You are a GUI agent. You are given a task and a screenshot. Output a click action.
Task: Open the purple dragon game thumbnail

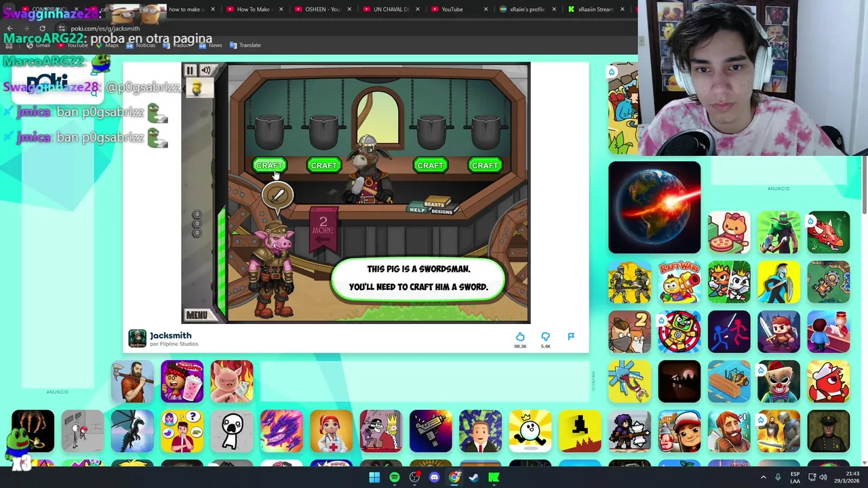click(x=281, y=431)
